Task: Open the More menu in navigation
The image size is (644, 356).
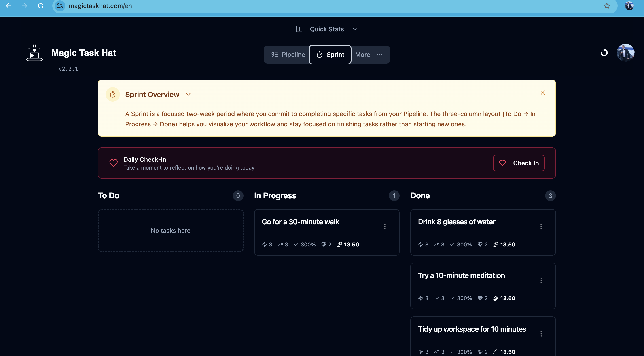Action: (x=369, y=55)
